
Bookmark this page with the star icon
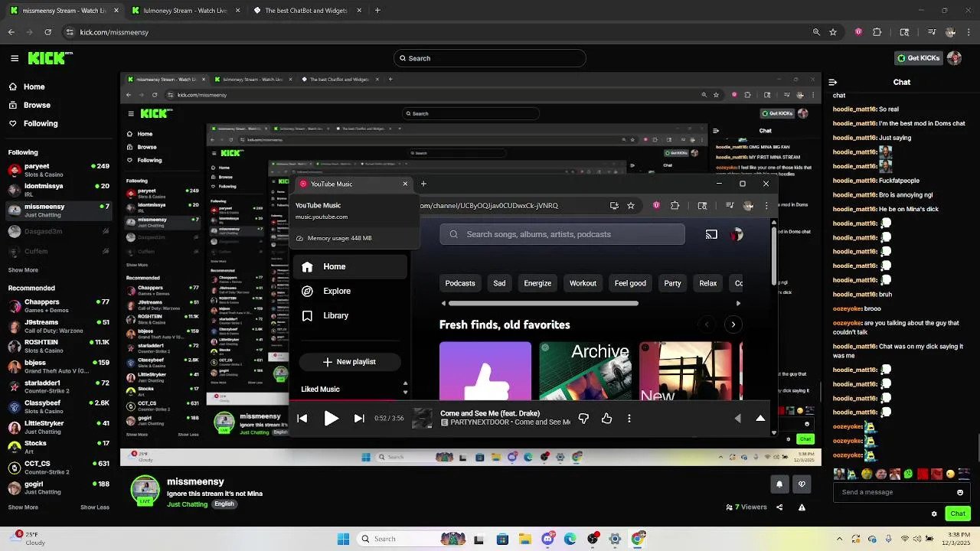pos(833,32)
